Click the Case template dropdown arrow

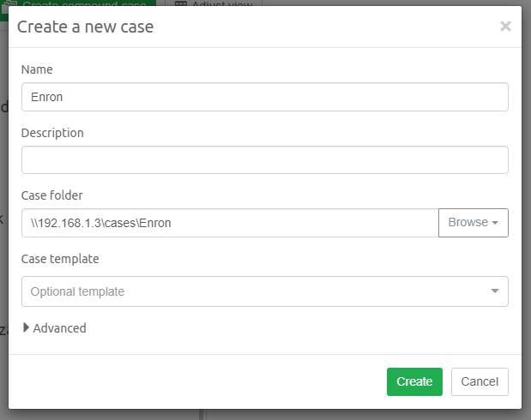tap(495, 291)
